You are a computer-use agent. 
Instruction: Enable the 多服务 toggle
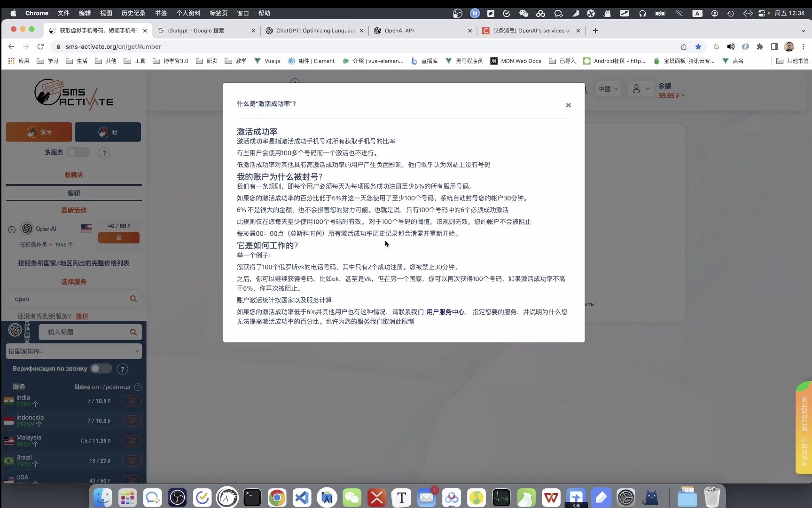(x=78, y=152)
